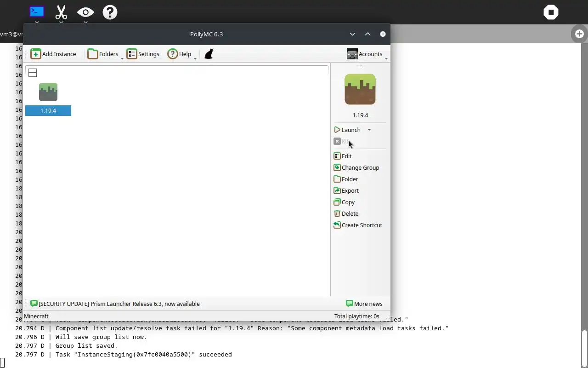The width and height of the screenshot is (588, 368).
Task: Click the terminal icon in the top bar
Action: (37, 11)
